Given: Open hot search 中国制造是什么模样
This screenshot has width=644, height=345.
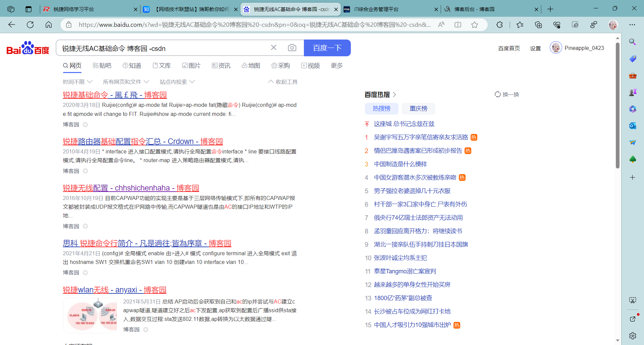Looking at the screenshot, I should [400, 164].
